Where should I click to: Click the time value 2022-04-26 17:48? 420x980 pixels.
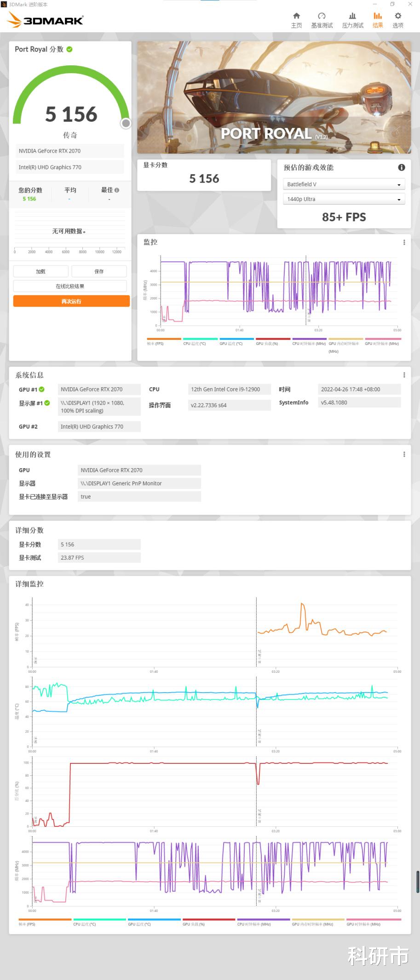(x=359, y=390)
